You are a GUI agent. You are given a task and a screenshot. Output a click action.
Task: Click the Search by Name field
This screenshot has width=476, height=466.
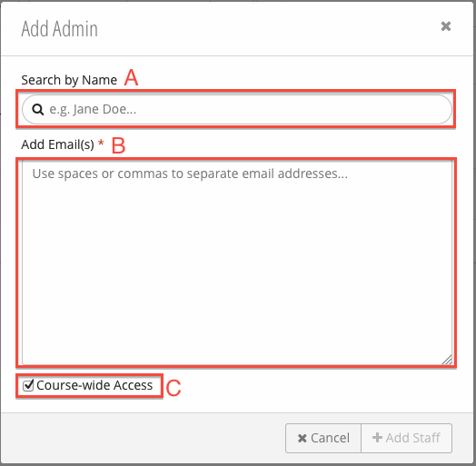pyautogui.click(x=237, y=109)
